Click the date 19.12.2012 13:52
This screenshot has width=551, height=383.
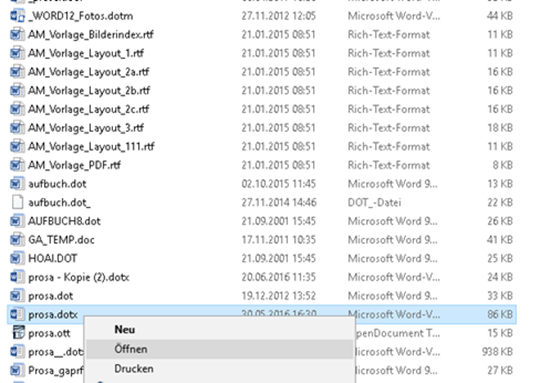[x=279, y=295]
